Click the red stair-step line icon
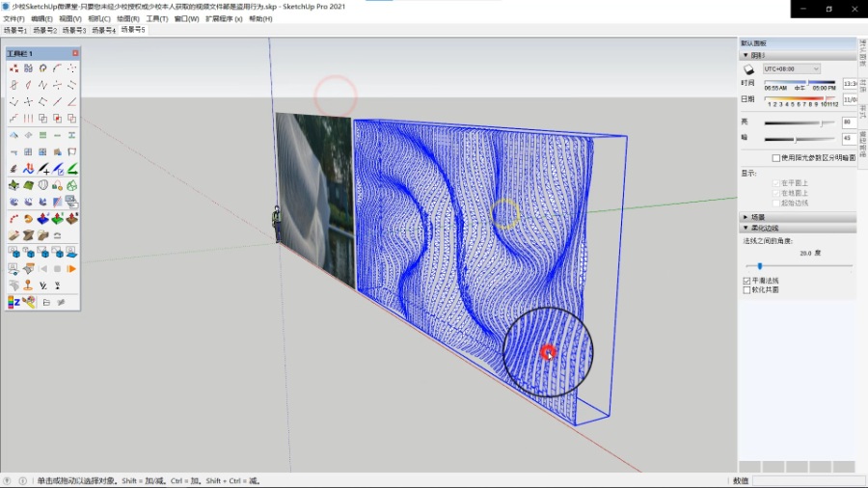The width and height of the screenshot is (868, 488). [x=14, y=119]
